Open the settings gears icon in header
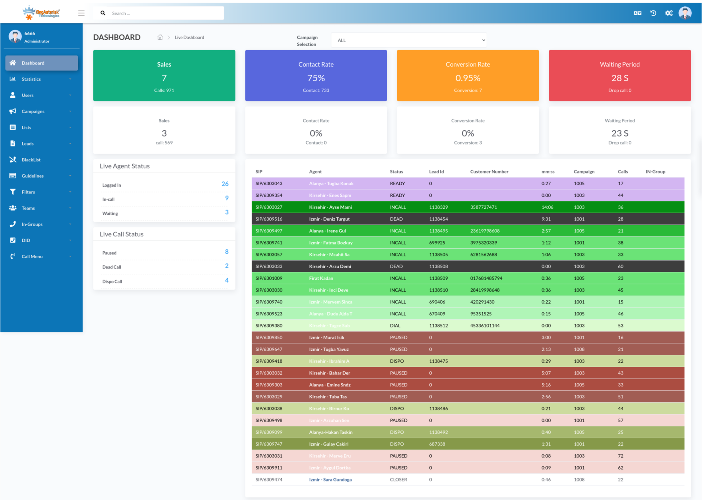This screenshot has height=500, width=702. click(668, 13)
